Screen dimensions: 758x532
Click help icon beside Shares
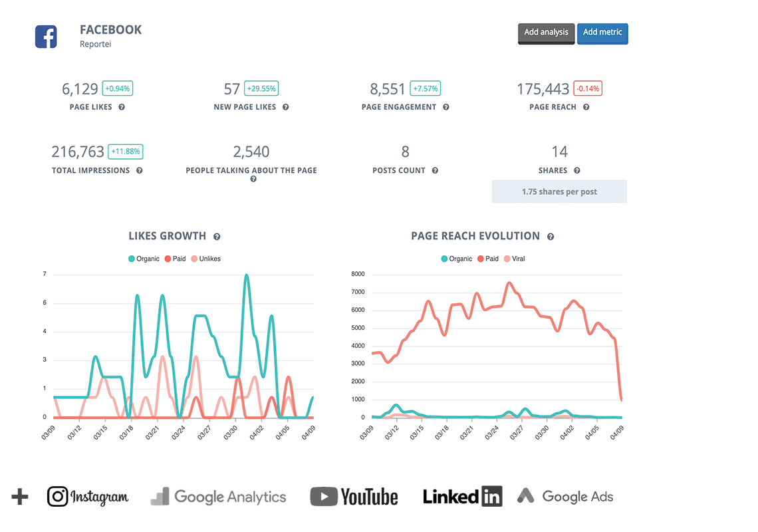576,171
